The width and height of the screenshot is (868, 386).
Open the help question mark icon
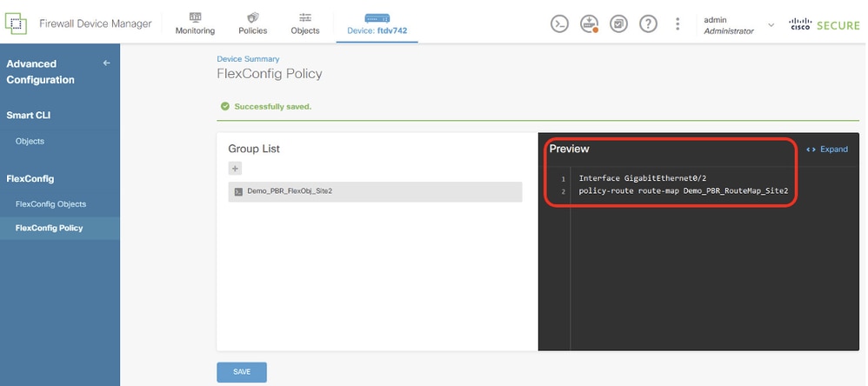648,23
